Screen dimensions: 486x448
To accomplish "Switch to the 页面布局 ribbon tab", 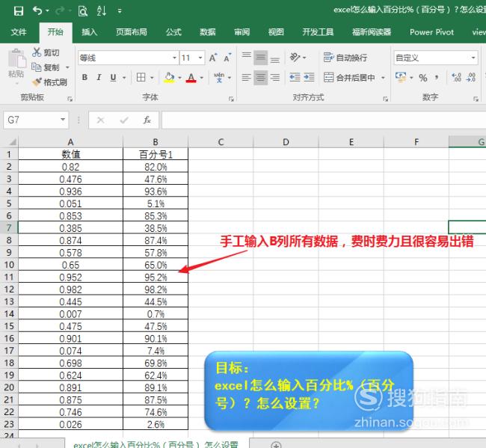I will tap(132, 32).
